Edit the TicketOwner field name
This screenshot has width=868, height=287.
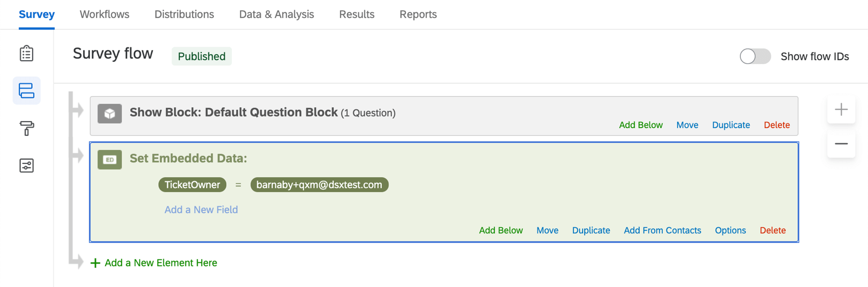192,185
